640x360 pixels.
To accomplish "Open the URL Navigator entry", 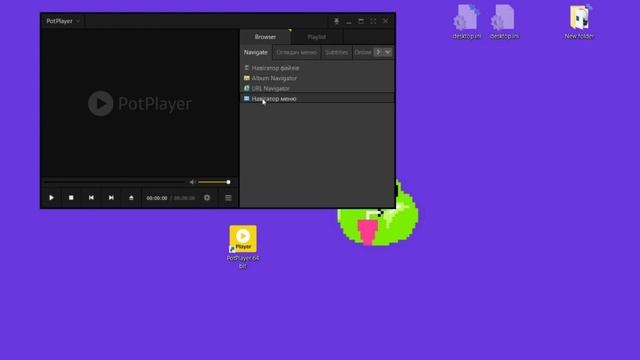I will pos(317,89).
